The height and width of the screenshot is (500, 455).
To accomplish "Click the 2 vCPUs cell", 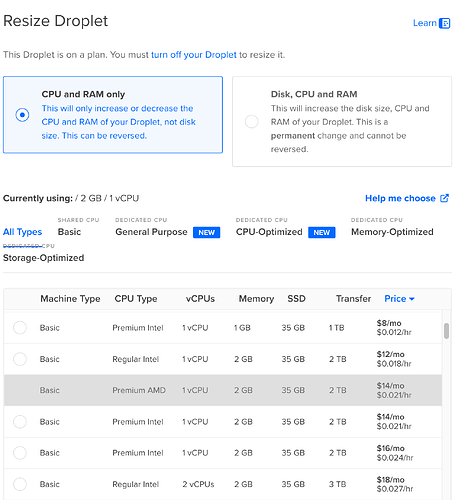I will [x=198, y=484].
